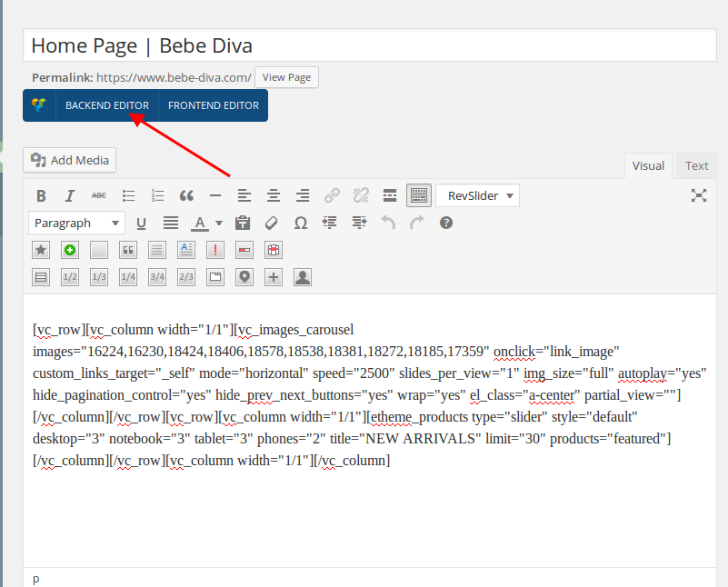
Task: Click the star shortcode icon
Action: click(x=41, y=250)
